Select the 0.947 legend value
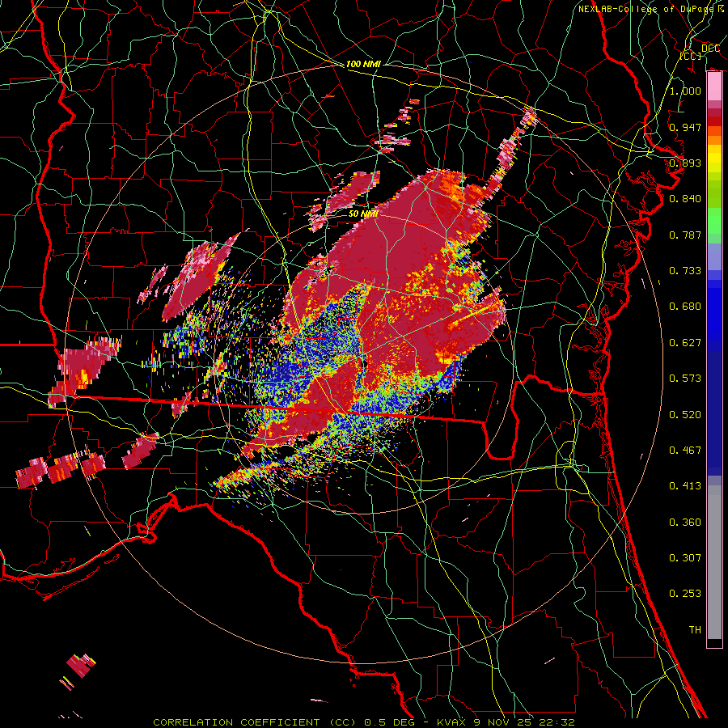This screenshot has width=728, height=728. point(685,127)
